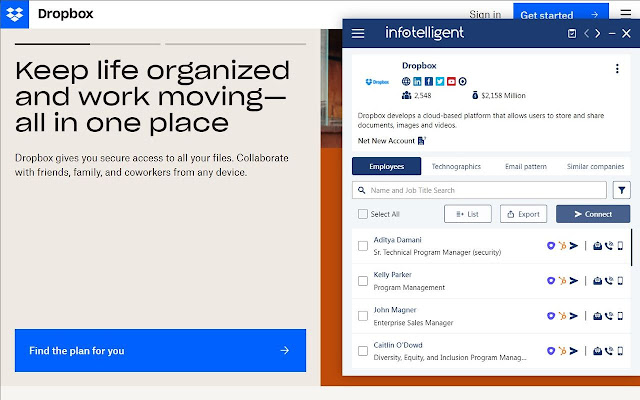Click the HubSpot icon for Kelly Parker
Screen dimensions: 640x400
click(562, 281)
